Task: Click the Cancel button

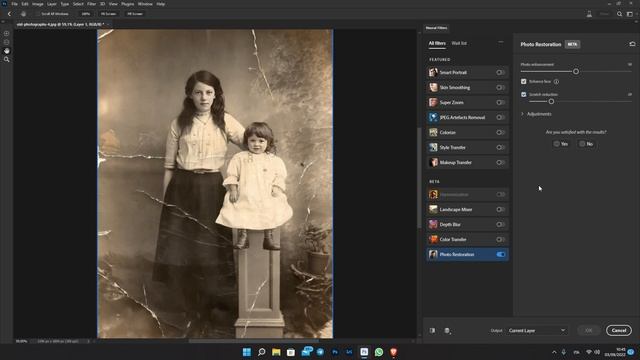Action: 619,331
